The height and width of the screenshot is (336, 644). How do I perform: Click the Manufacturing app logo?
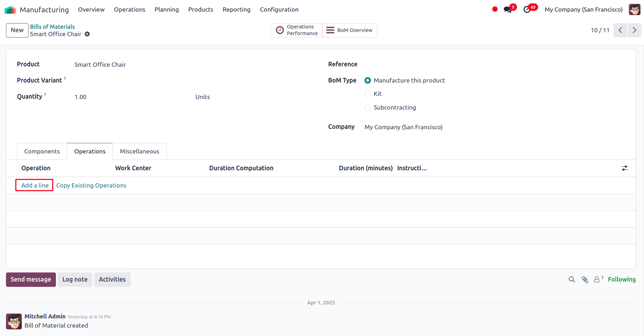(x=11, y=9)
